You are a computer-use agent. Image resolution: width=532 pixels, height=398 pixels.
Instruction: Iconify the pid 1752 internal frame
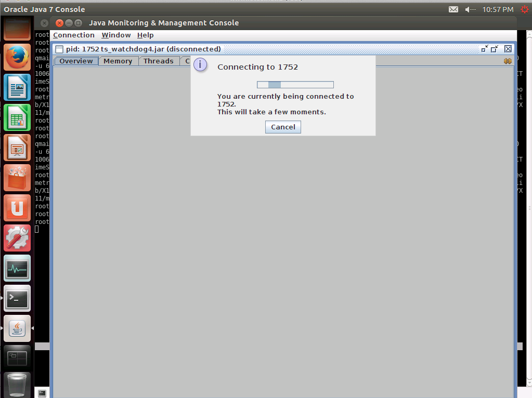pos(485,49)
